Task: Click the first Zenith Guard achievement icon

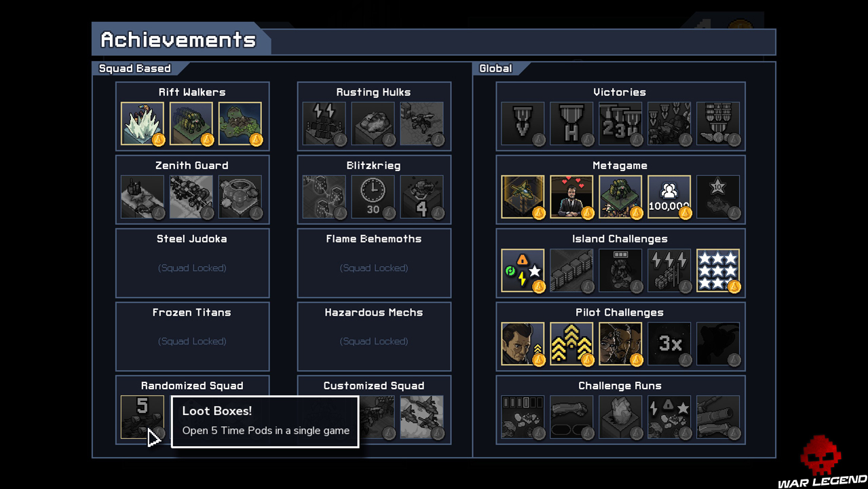Action: pyautogui.click(x=143, y=197)
